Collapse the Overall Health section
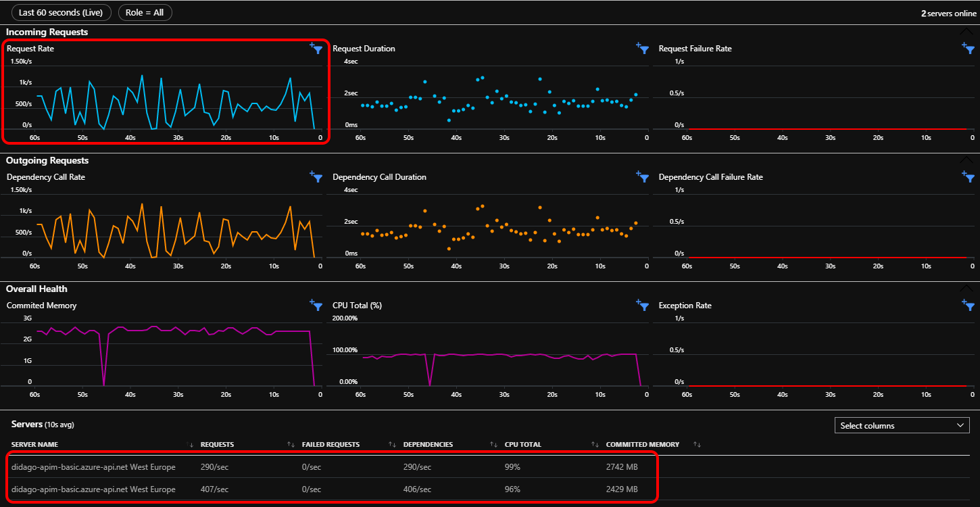This screenshot has height=507, width=980. (x=967, y=289)
